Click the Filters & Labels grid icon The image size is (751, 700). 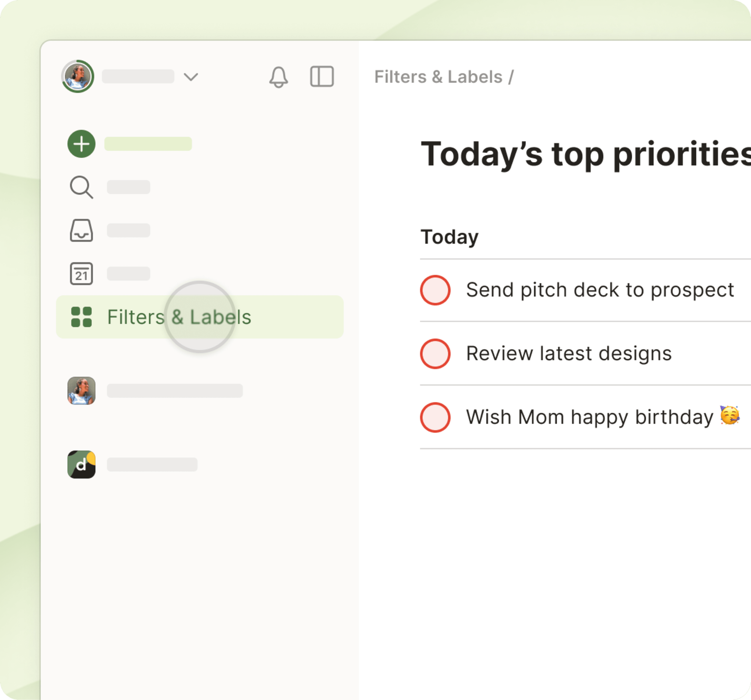(x=81, y=317)
